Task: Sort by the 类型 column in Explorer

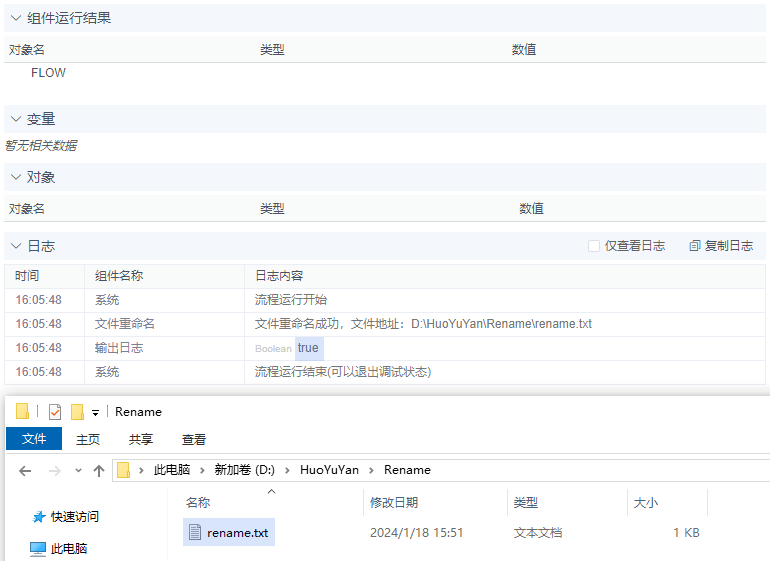Action: (525, 503)
